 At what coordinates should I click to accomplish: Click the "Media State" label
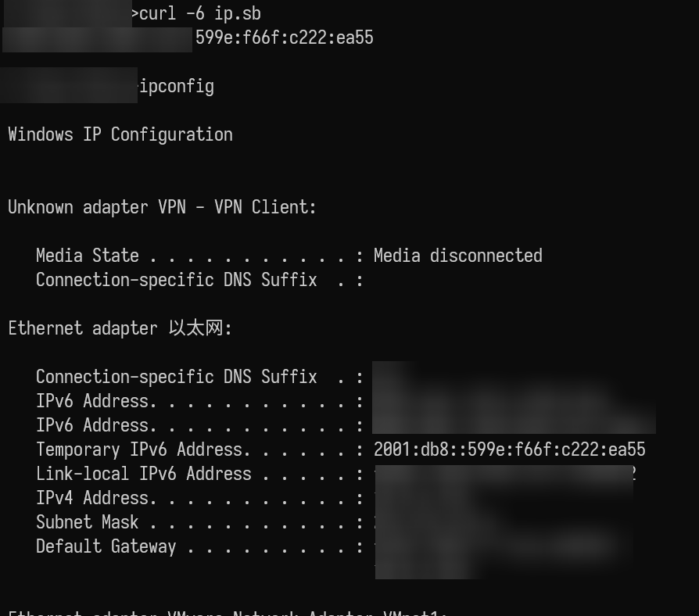coord(88,256)
